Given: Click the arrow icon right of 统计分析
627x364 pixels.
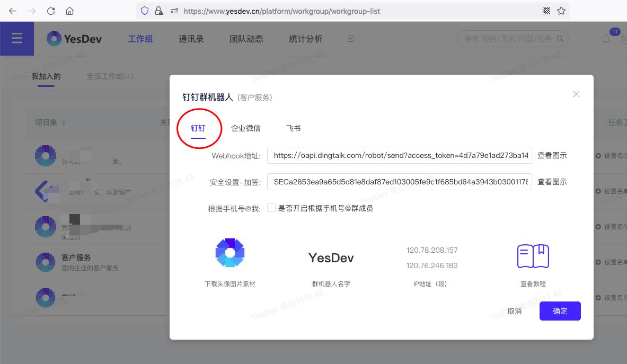Looking at the screenshot, I should click(350, 39).
